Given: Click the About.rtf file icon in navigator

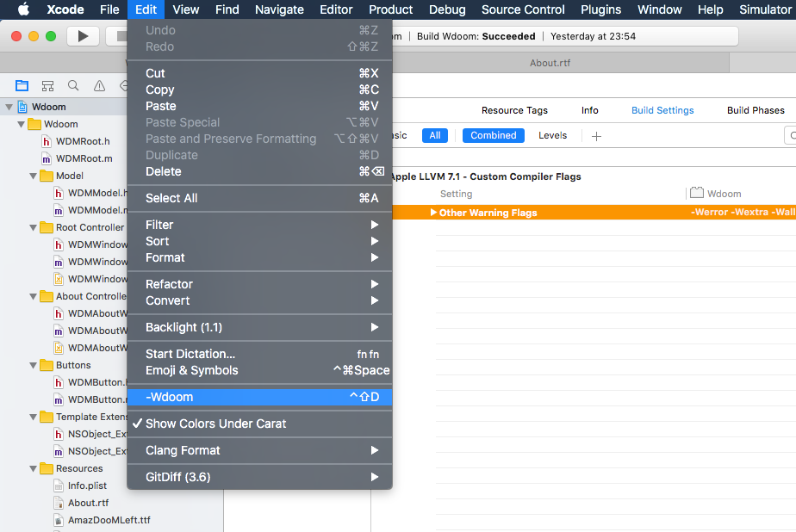Looking at the screenshot, I should (59, 503).
